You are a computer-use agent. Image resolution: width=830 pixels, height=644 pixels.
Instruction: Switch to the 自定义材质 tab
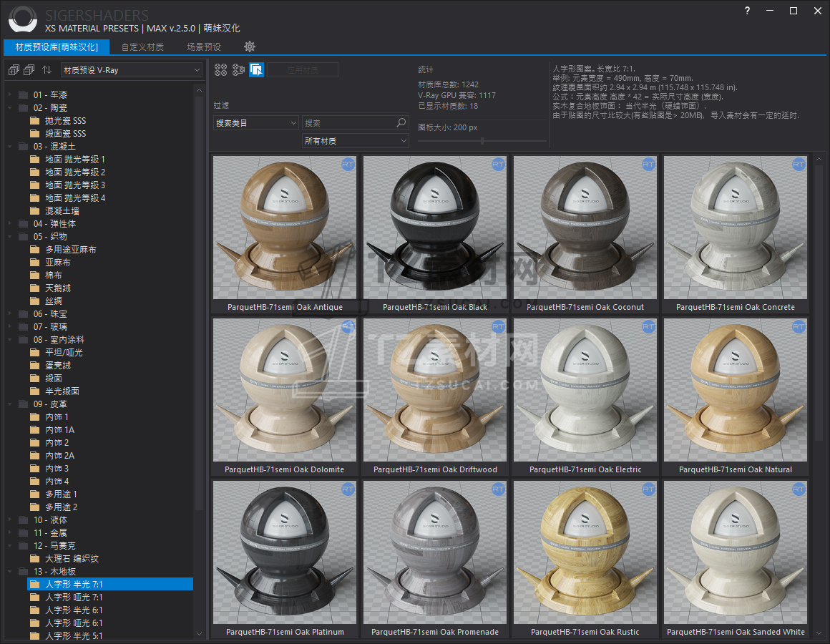coord(142,47)
